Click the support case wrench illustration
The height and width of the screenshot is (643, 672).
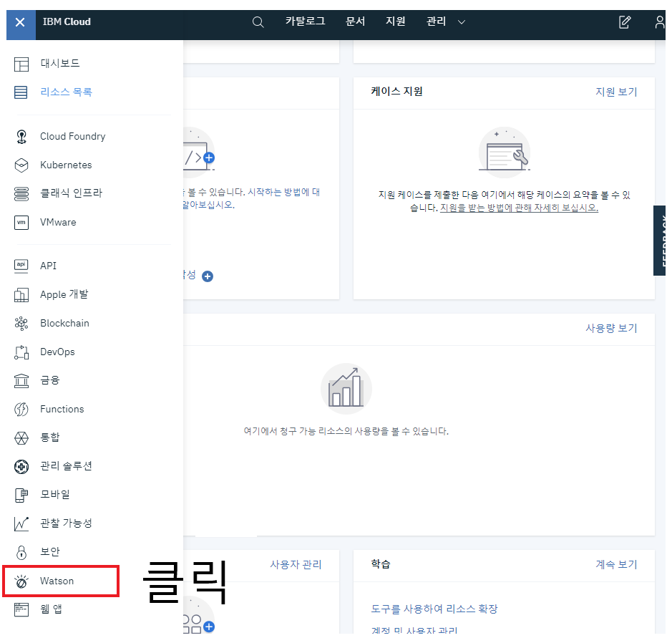coord(505,153)
